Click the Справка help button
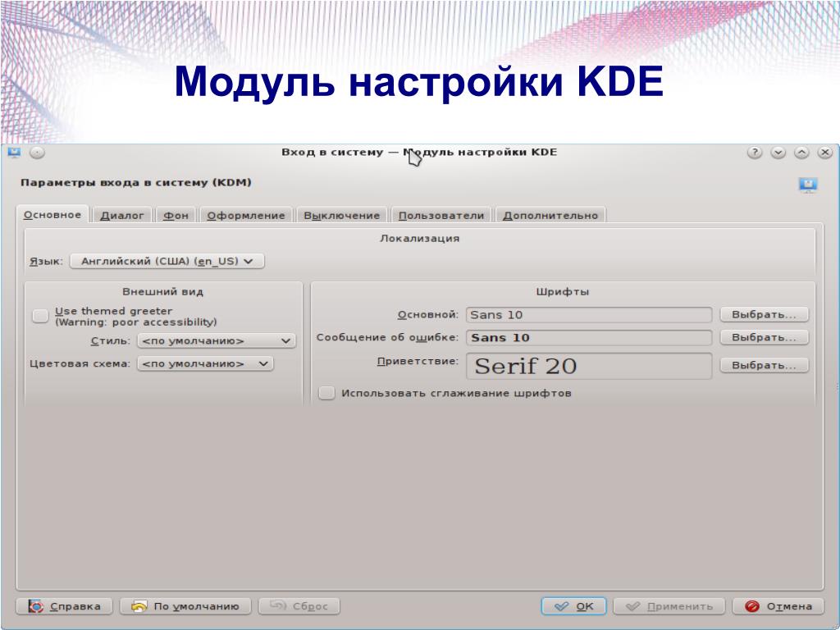The height and width of the screenshot is (630, 840). point(64,606)
